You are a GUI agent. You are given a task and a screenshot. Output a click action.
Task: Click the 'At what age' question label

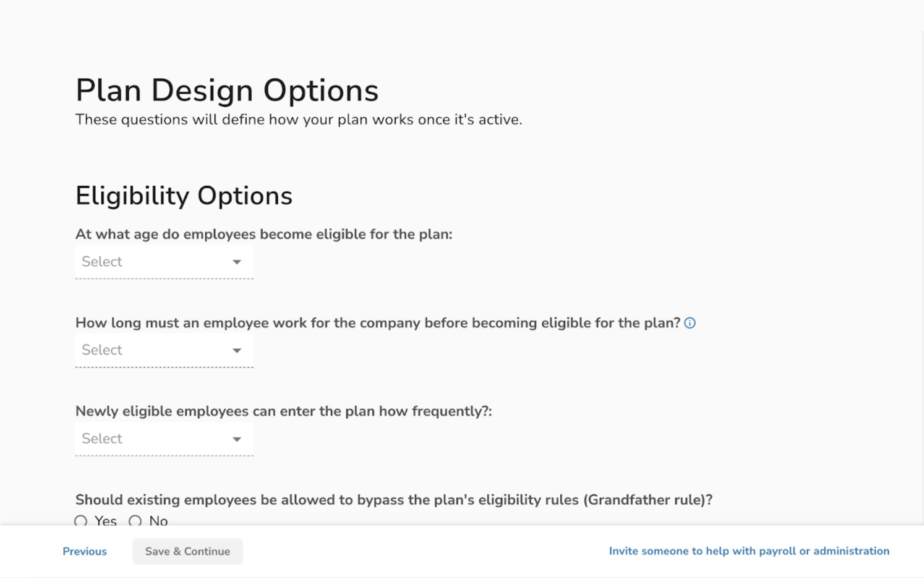[264, 234]
